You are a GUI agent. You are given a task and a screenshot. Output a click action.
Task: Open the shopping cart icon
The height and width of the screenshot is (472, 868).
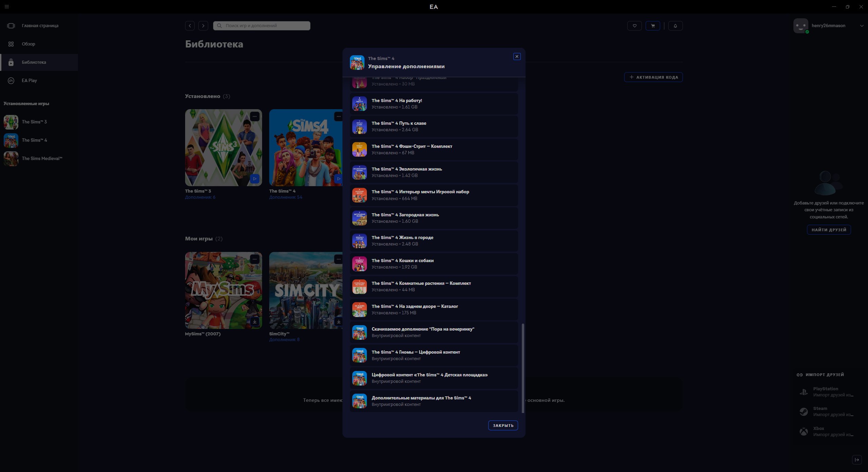point(653,26)
